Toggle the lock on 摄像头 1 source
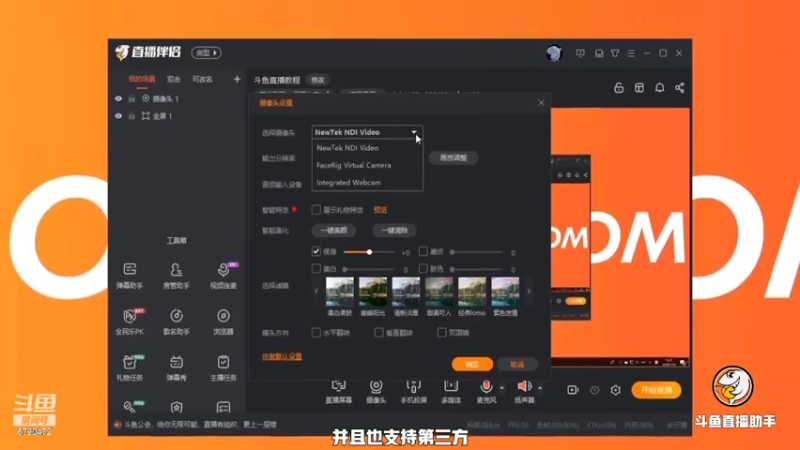 [x=132, y=98]
